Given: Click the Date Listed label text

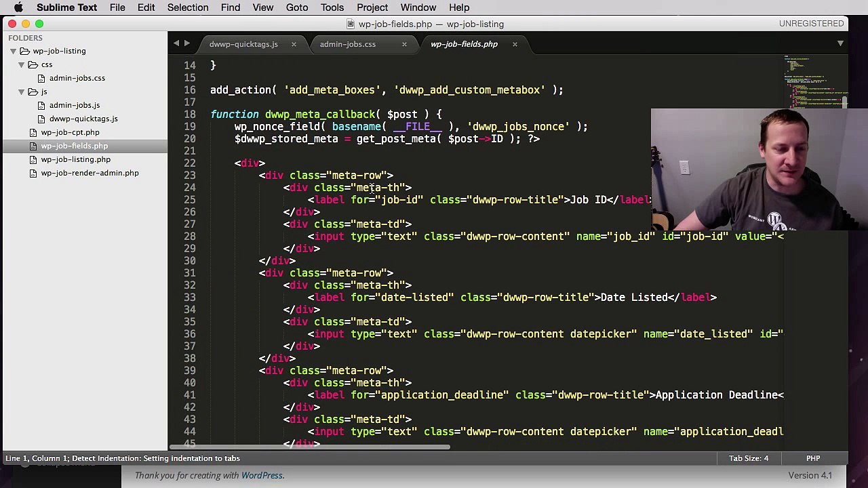Looking at the screenshot, I should pos(634,298).
